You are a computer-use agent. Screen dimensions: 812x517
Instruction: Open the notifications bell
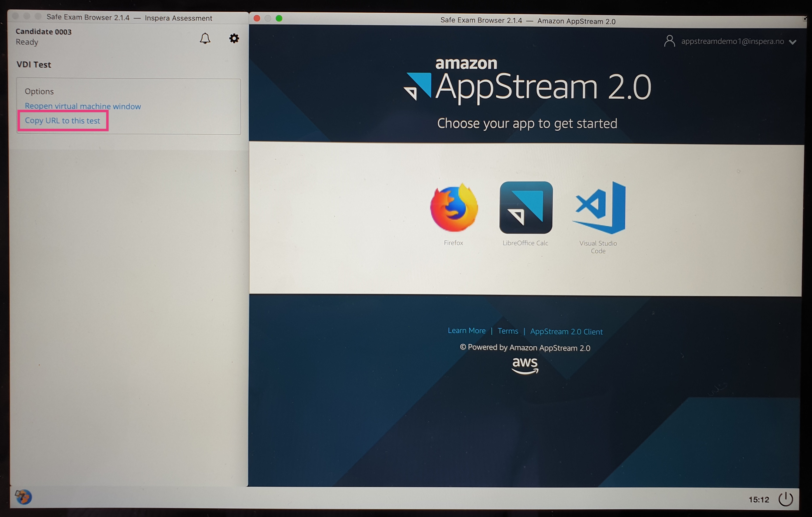(x=205, y=38)
